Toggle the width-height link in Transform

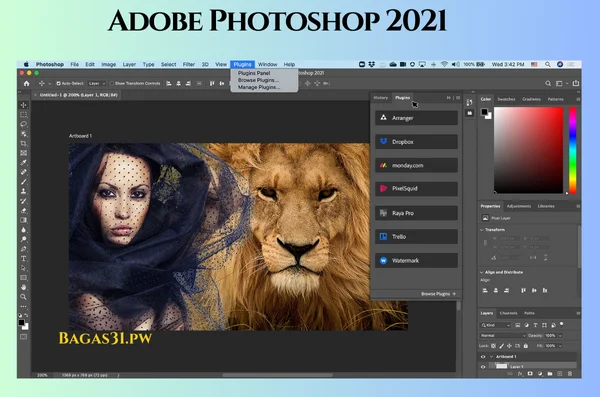click(486, 243)
